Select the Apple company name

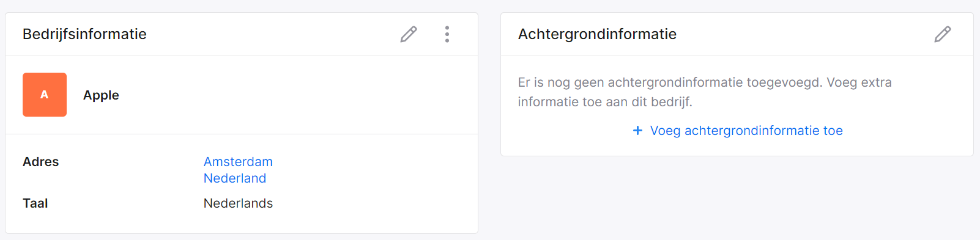pos(101,95)
